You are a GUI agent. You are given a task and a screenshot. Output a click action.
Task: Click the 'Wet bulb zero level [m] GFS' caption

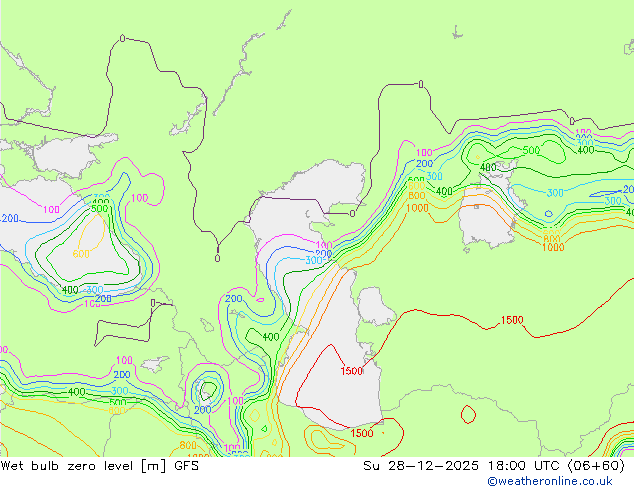click(100, 466)
